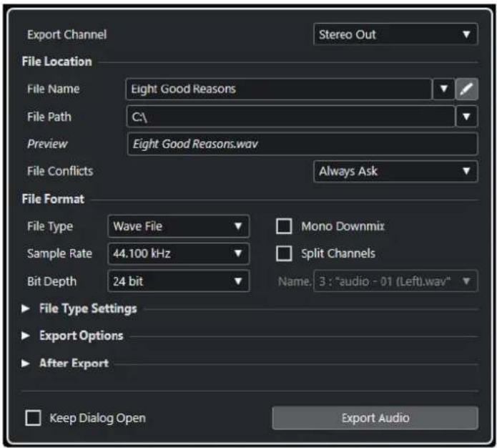Screen dimensions: 497x448
Task: Click the Export Audio button
Action: [x=375, y=418]
